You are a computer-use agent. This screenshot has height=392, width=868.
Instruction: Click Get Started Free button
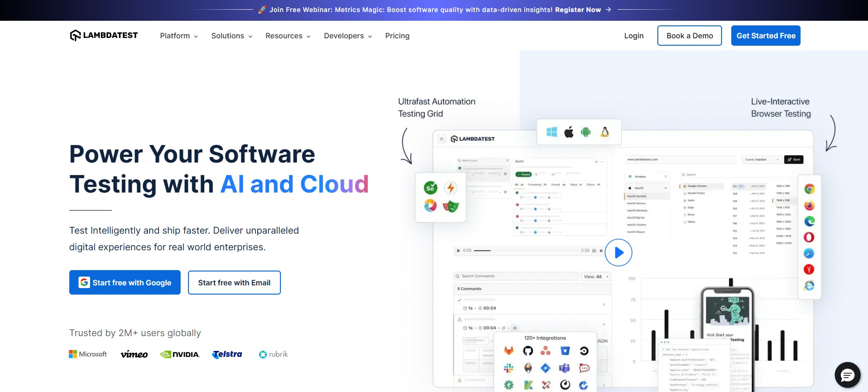tap(765, 36)
